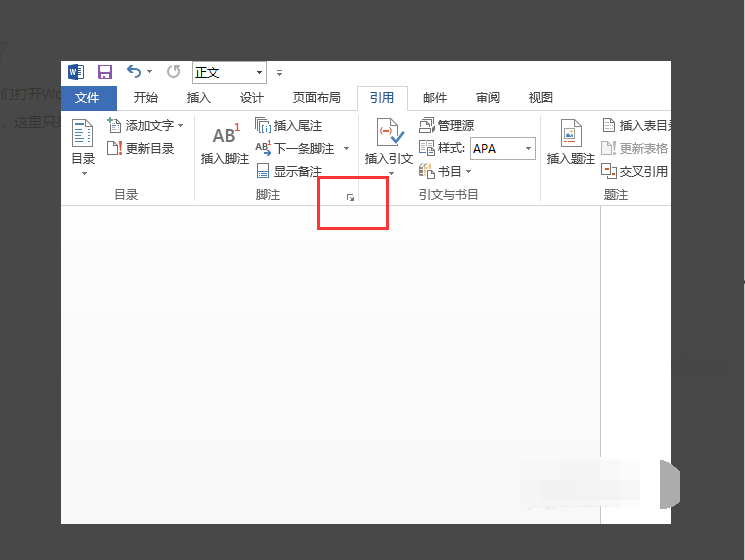Viewport: 745px width, 560px height.
Task: Click 插入表目录 in the 题注 group
Action: pyautogui.click(x=636, y=125)
